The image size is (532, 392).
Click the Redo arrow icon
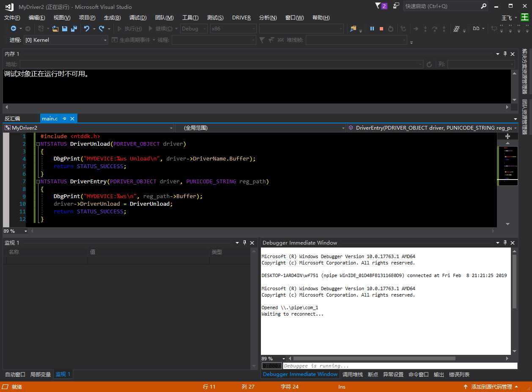[x=101, y=29]
